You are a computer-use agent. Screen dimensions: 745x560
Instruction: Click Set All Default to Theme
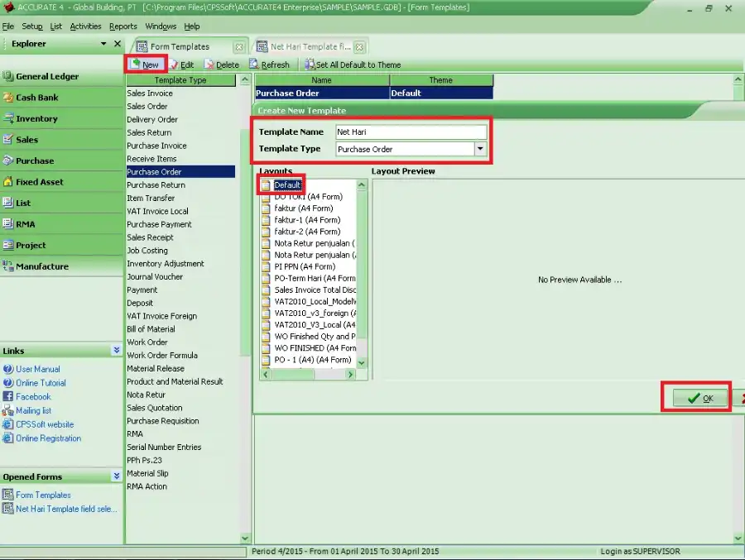click(x=353, y=65)
